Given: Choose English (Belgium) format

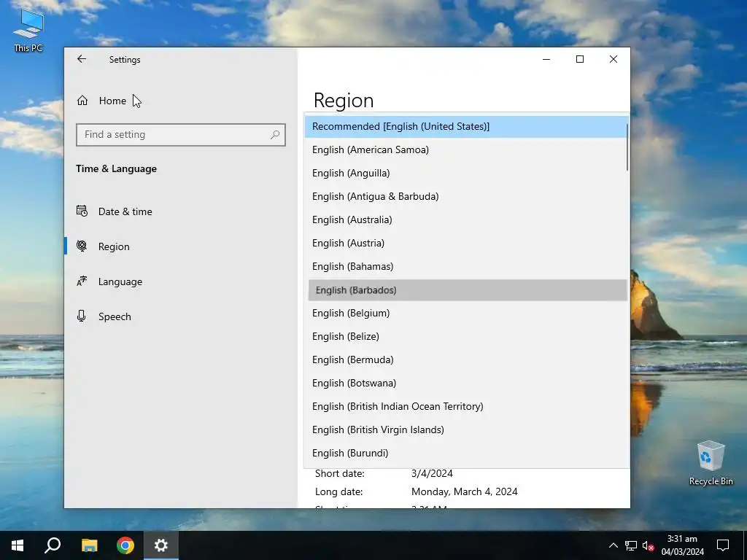Looking at the screenshot, I should [x=466, y=314].
